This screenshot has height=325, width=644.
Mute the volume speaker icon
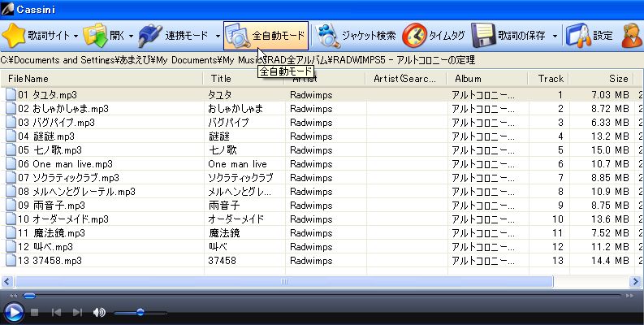(x=99, y=313)
